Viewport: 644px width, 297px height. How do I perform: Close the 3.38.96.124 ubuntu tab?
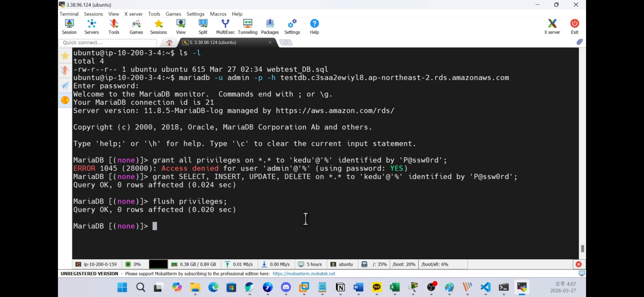click(270, 42)
